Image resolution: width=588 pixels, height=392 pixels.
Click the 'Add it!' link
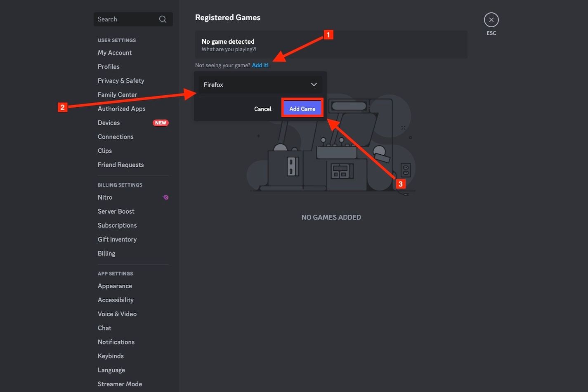pyautogui.click(x=260, y=65)
